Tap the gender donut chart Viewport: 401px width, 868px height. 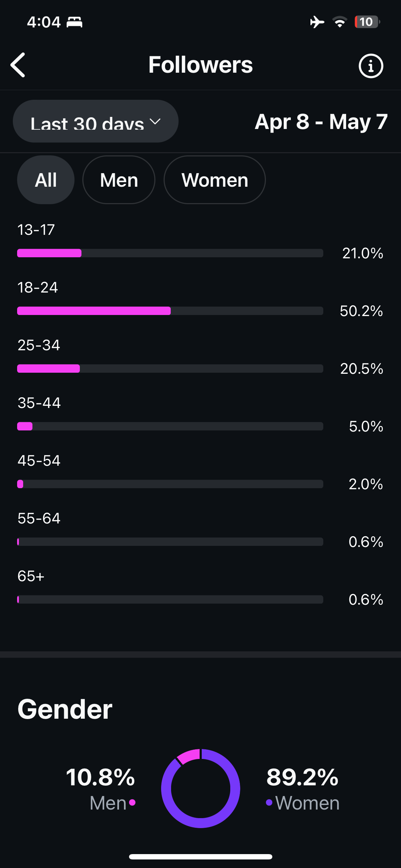201,788
